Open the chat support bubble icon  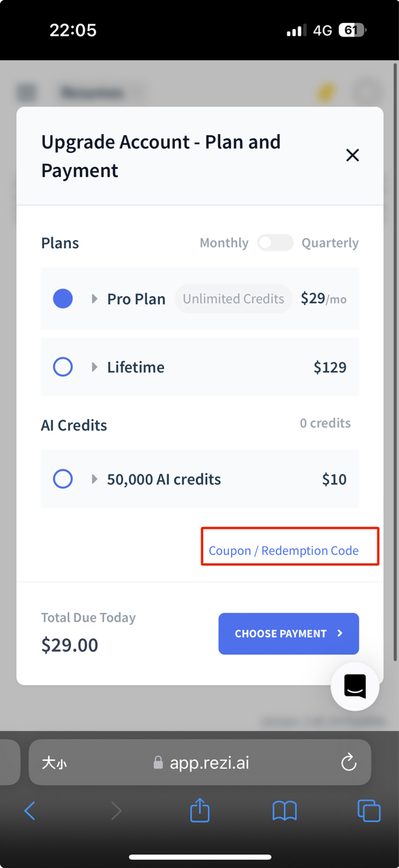[x=355, y=686]
